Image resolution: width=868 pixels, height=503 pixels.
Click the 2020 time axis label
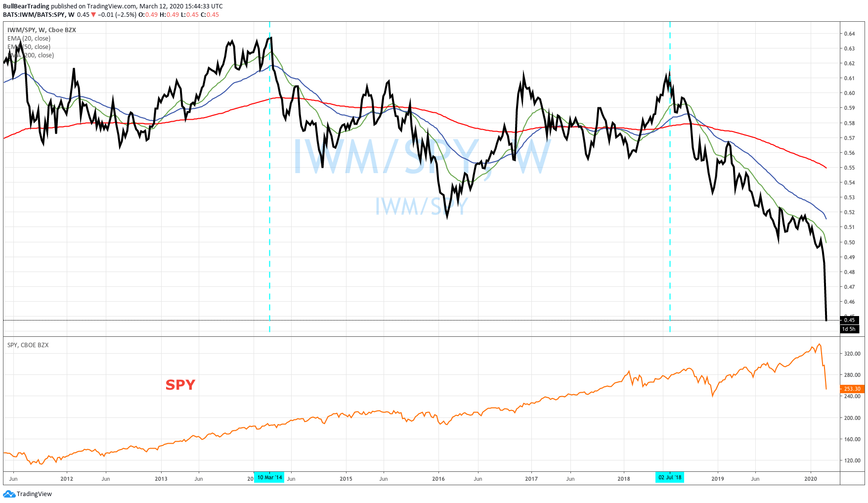[811, 479]
